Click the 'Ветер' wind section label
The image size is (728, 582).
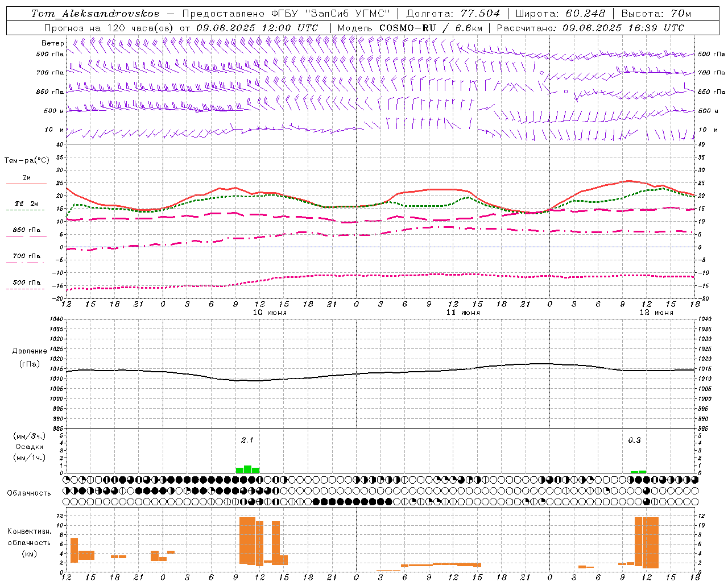tap(53, 43)
